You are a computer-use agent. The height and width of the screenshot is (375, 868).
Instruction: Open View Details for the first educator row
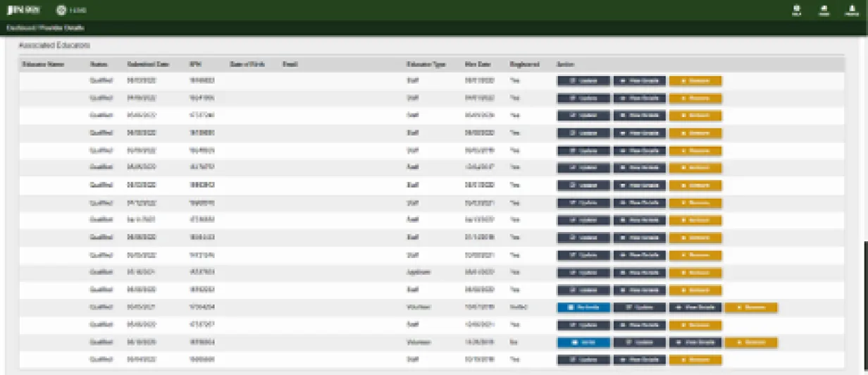click(x=639, y=80)
